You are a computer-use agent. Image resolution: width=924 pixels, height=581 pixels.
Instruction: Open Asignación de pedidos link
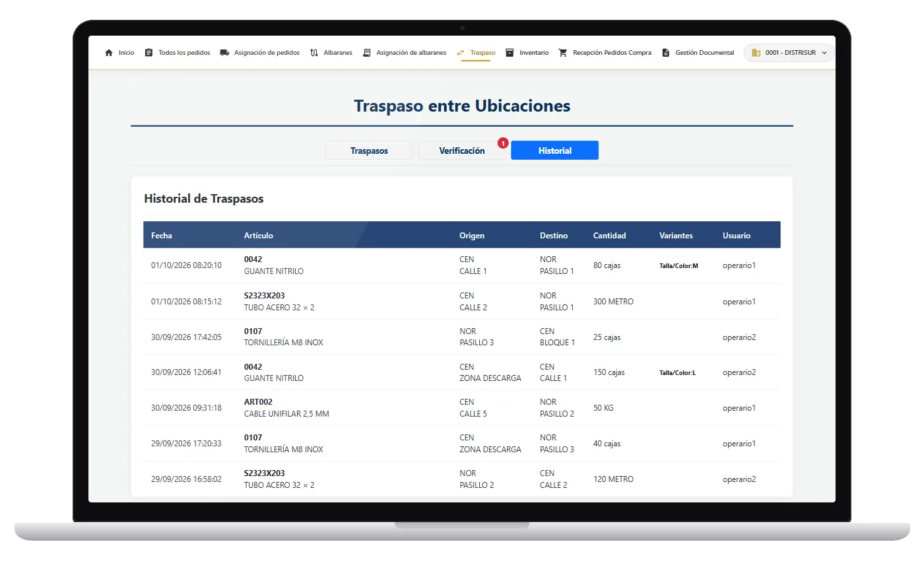click(267, 53)
